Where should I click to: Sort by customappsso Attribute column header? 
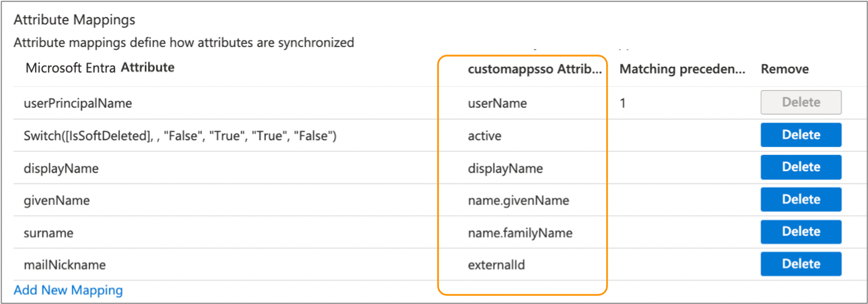click(x=535, y=69)
